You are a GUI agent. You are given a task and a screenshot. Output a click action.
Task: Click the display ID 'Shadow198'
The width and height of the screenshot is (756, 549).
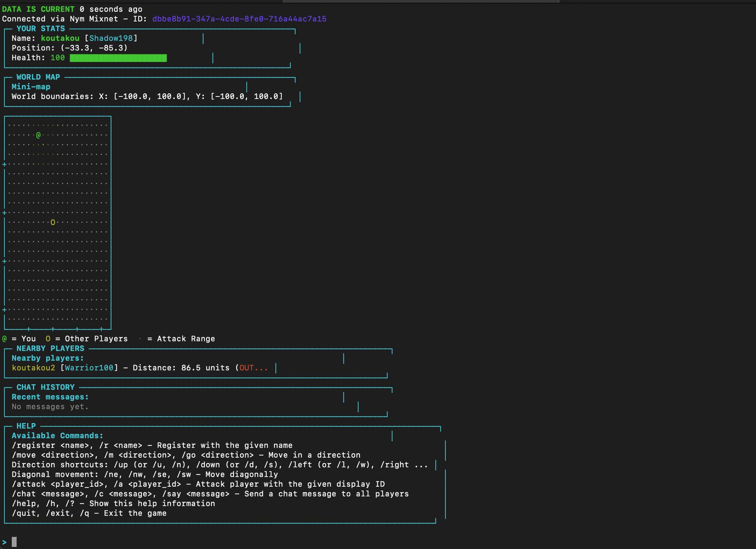111,38
